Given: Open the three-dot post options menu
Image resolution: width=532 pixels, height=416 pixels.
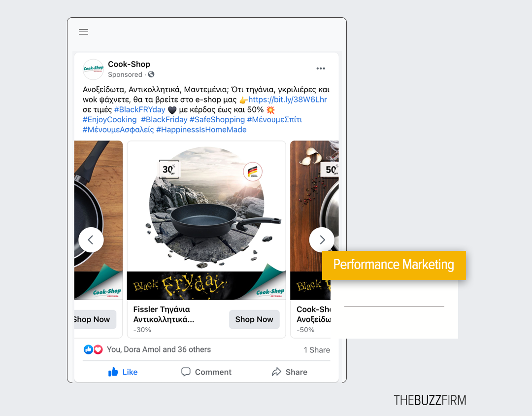Looking at the screenshot, I should [x=321, y=69].
